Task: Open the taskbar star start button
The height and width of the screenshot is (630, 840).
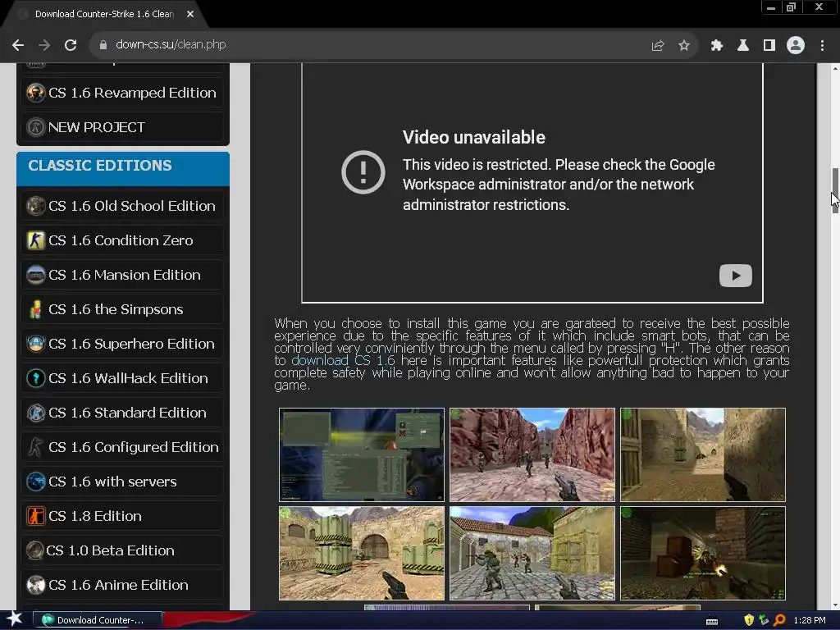Action: [x=14, y=619]
